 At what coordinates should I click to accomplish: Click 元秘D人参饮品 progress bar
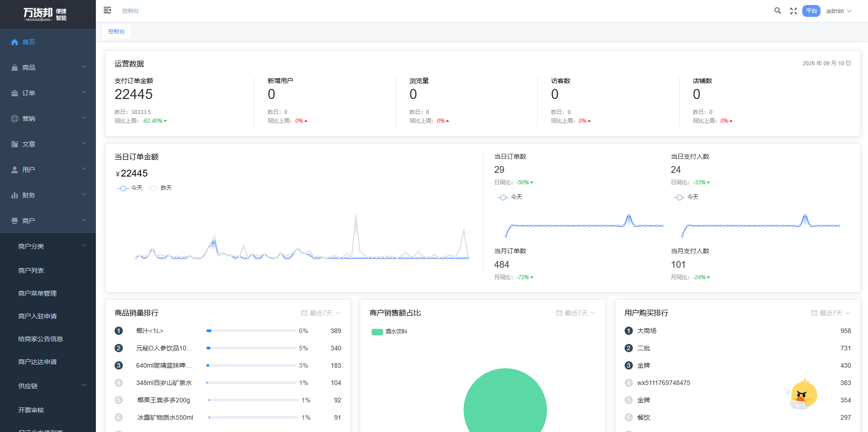click(251, 348)
